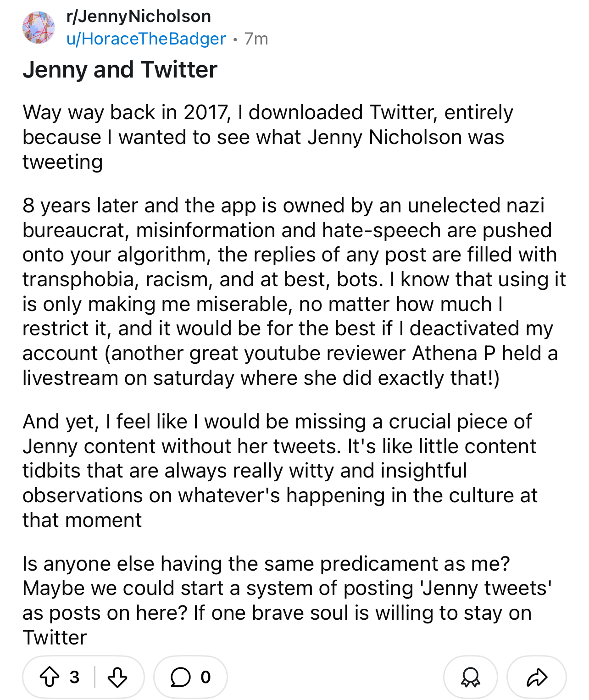Screen dimensions: 589x700
Task: Share the post with the arrow icon
Action: coord(537,677)
